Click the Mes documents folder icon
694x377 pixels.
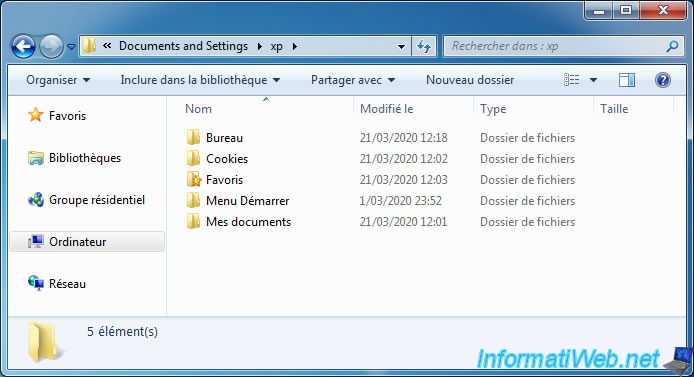point(193,221)
